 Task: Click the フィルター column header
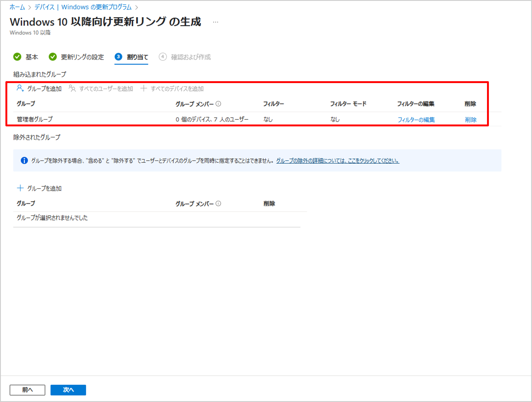[274, 104]
